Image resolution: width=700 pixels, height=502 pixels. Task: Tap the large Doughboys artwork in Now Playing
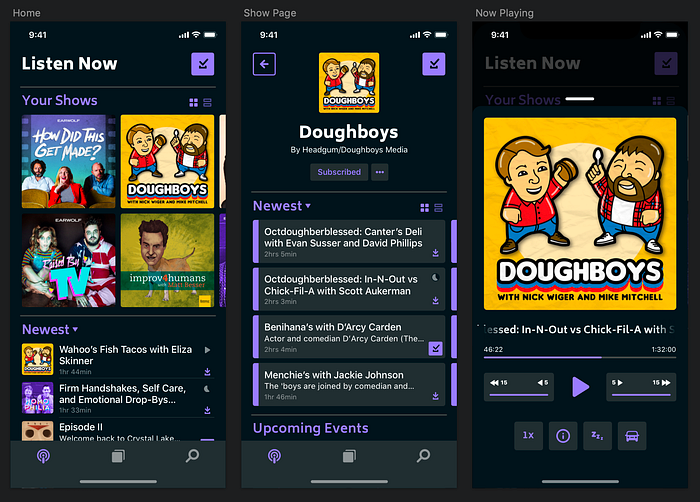pyautogui.click(x=580, y=214)
